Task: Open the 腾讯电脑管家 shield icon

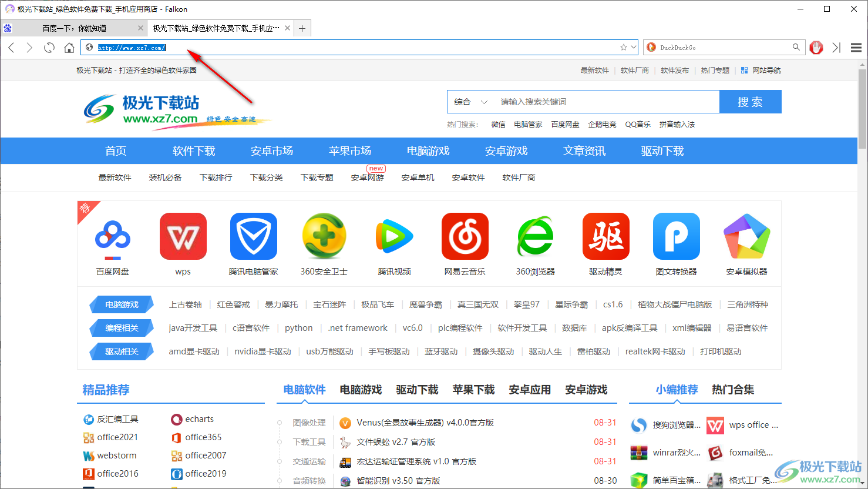Action: tap(254, 236)
